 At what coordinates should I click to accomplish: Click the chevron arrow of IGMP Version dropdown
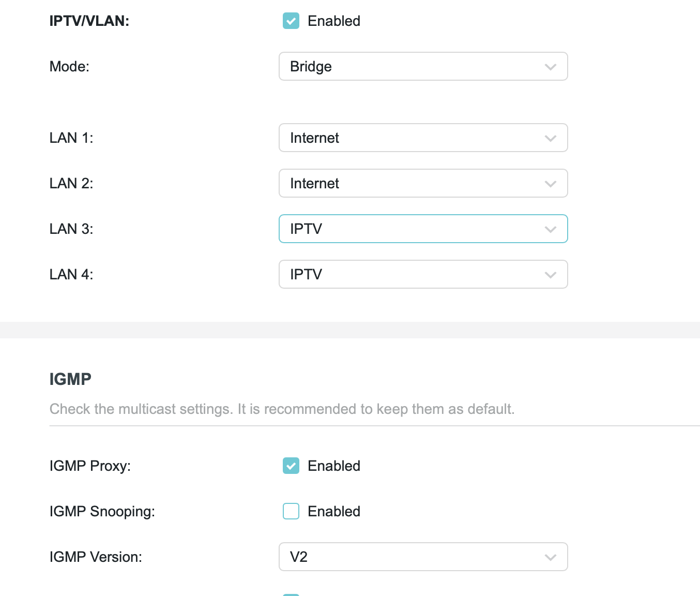pos(551,557)
